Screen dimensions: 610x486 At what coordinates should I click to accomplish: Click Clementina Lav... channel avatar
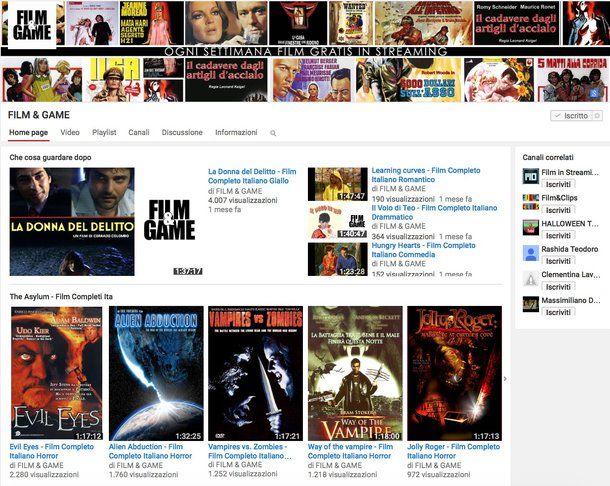pyautogui.click(x=531, y=279)
